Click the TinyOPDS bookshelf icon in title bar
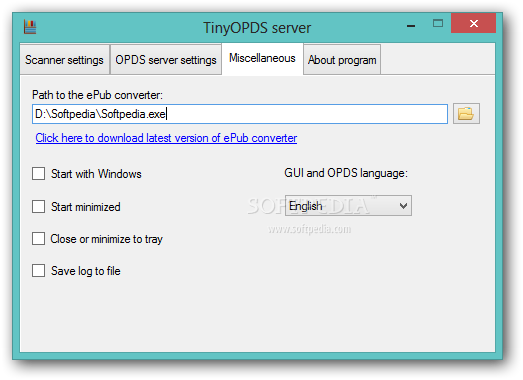 (x=30, y=27)
